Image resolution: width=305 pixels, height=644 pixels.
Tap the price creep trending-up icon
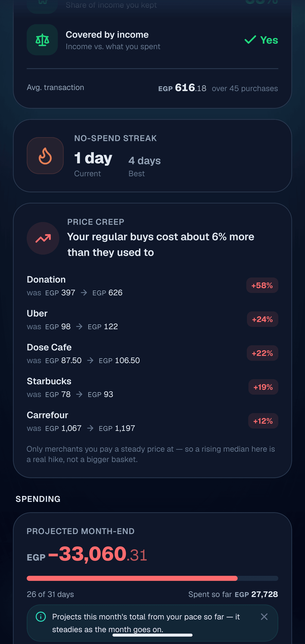pyautogui.click(x=43, y=238)
